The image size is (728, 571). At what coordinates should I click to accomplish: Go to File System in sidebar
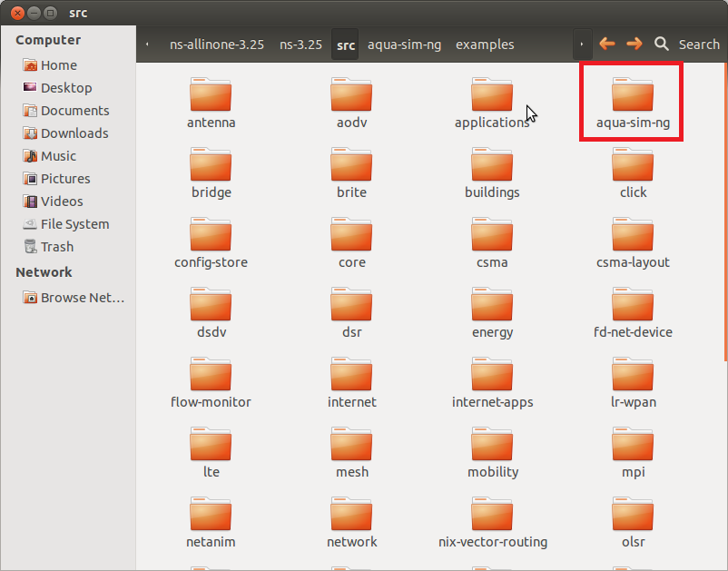click(x=67, y=225)
